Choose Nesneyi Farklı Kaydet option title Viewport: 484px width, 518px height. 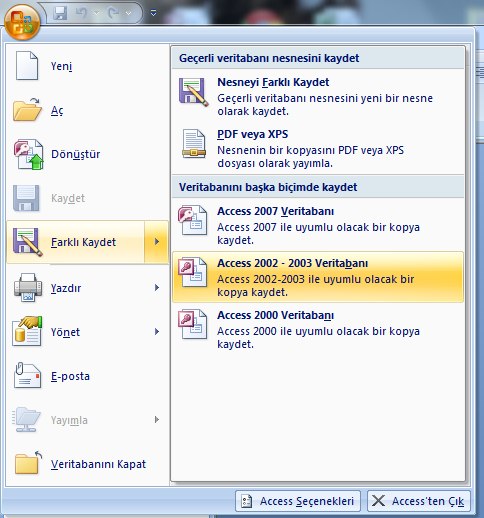click(273, 82)
